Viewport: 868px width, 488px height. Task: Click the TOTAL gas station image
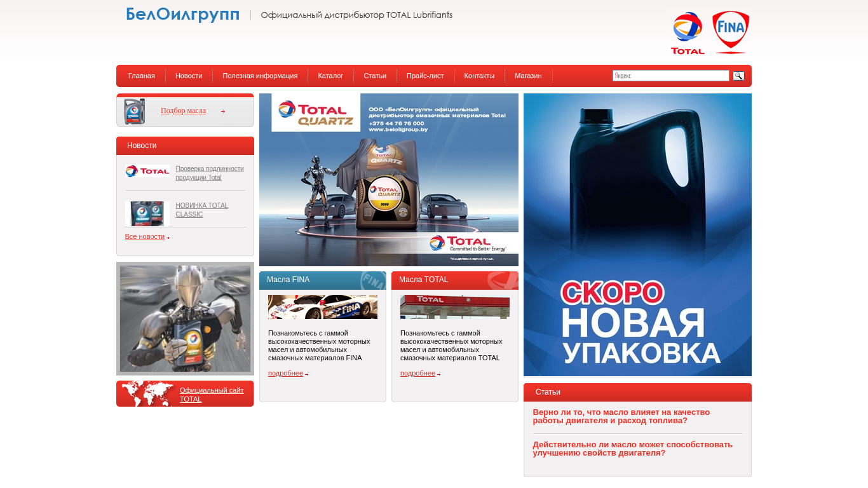455,307
